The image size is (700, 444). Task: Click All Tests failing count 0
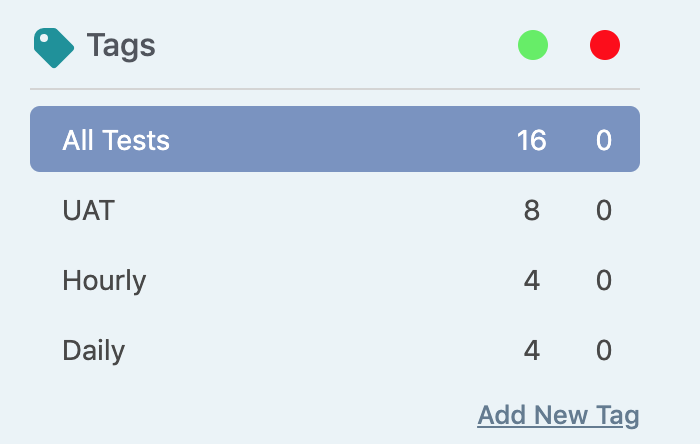tap(604, 140)
